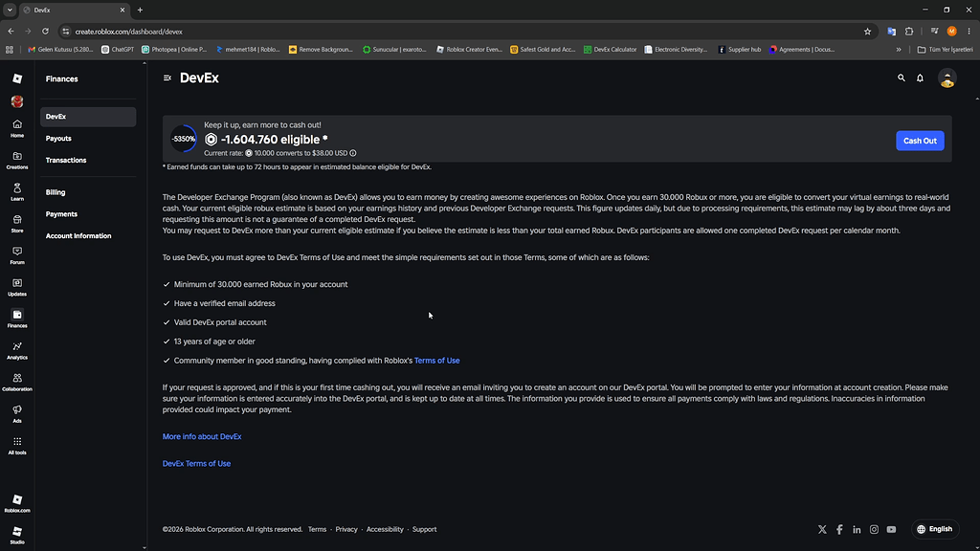The width and height of the screenshot is (980, 551).
Task: Open browser extensions puzzle icon
Action: (x=909, y=32)
